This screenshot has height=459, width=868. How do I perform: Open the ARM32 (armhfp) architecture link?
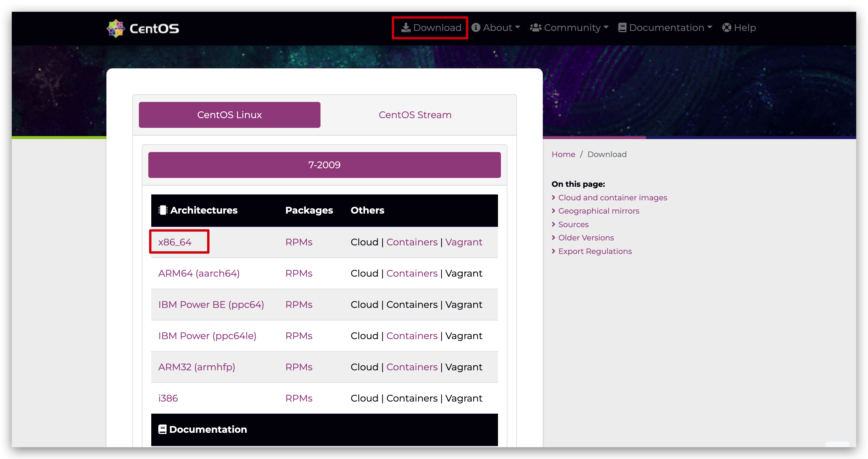click(196, 367)
